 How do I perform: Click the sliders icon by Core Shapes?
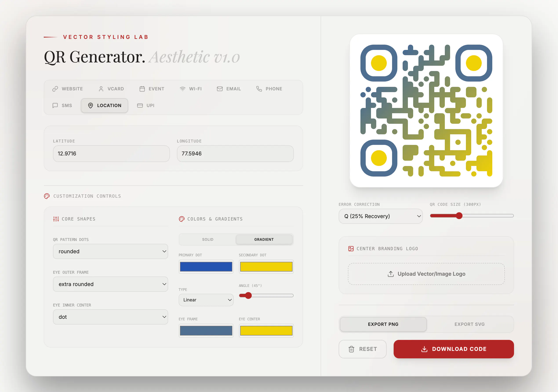point(56,219)
